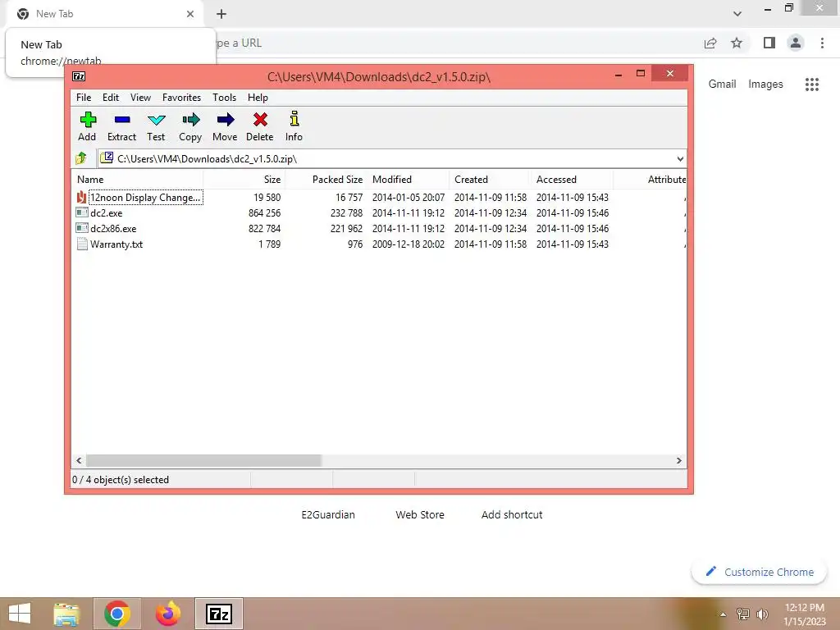This screenshot has height=630, width=840.
Task: Click modified date 2009-12-18 20:02
Action: (409, 244)
